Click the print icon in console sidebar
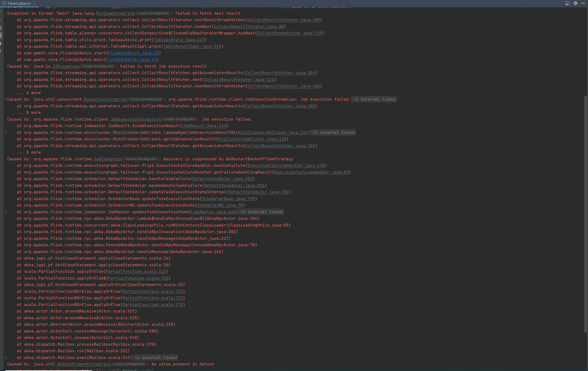 point(1,44)
